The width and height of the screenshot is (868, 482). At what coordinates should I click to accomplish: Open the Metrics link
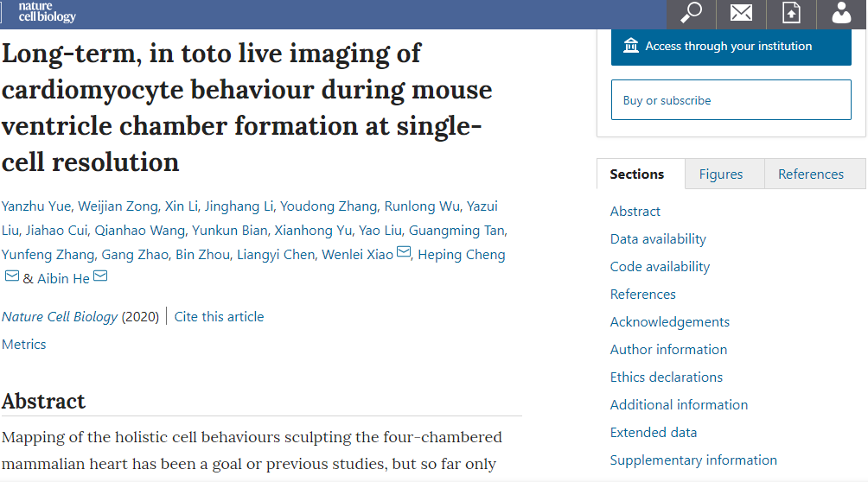[24, 344]
